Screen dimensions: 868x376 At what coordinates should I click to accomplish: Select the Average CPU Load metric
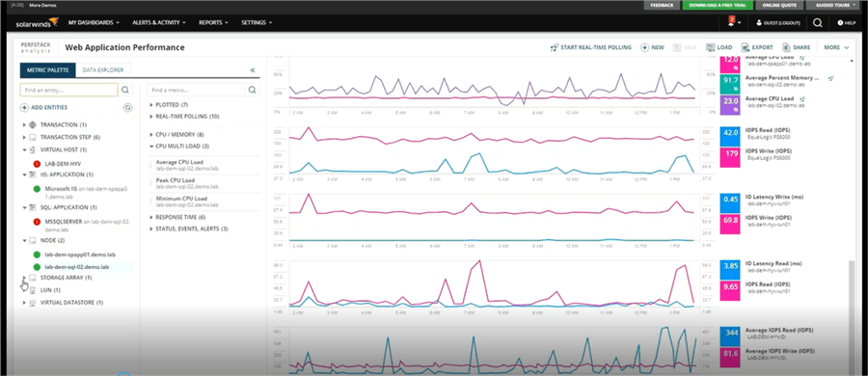pyautogui.click(x=203, y=165)
